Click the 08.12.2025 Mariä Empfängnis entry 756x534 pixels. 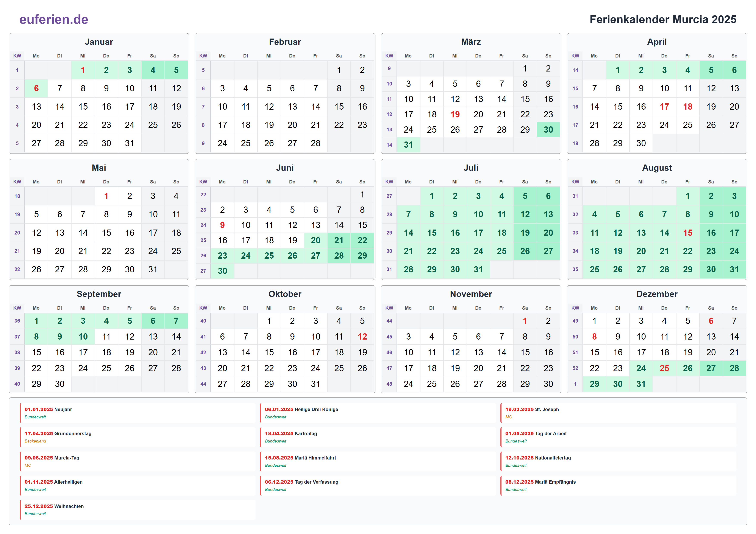(618, 486)
